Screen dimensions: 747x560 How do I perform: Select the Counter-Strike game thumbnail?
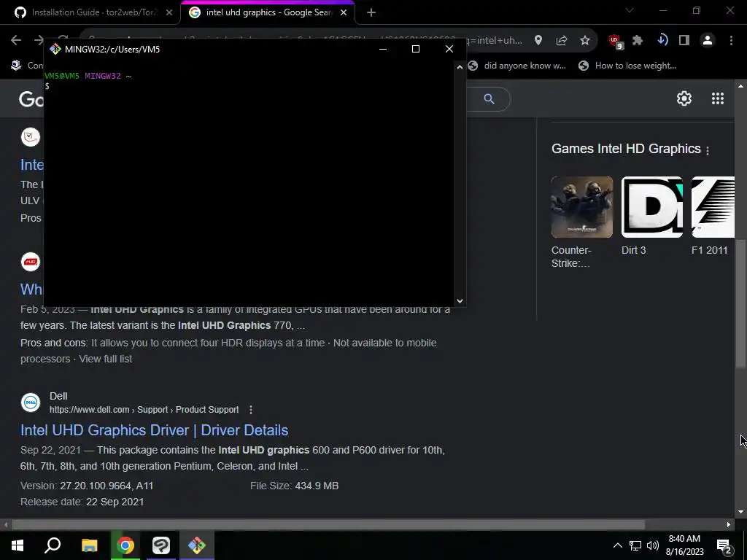click(581, 207)
